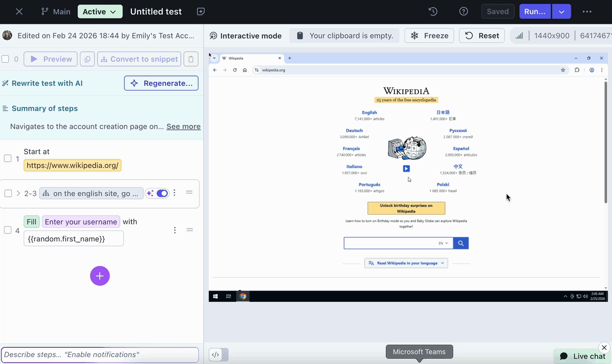
Task: Click the Reset button
Action: point(482,36)
